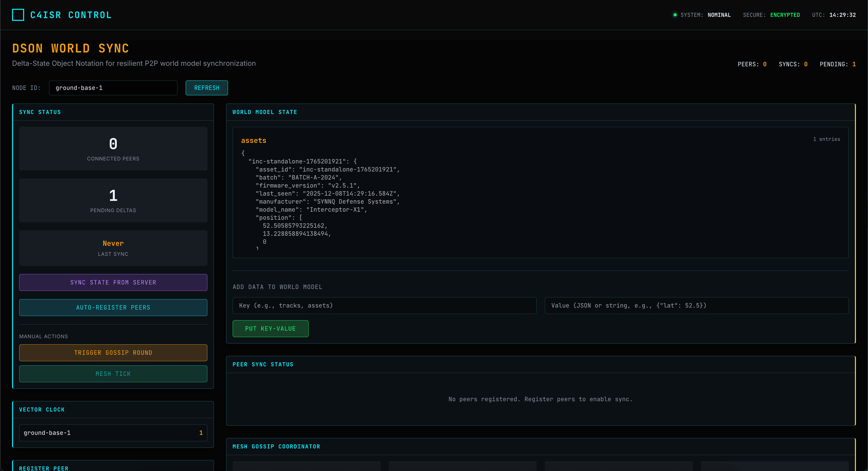The image size is (868, 471).
Task: Click the PEERS: 0 counter
Action: coord(752,64)
